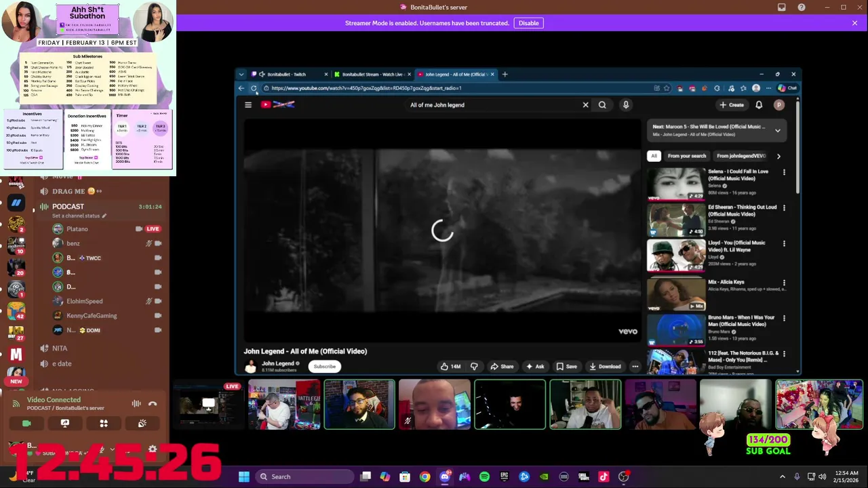Toggle Discord noise suppression

tap(136, 404)
